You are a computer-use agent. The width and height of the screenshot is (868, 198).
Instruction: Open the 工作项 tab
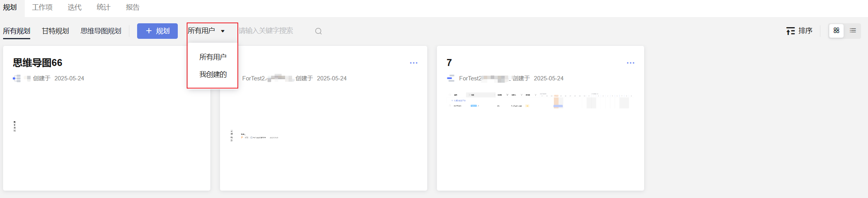click(42, 7)
